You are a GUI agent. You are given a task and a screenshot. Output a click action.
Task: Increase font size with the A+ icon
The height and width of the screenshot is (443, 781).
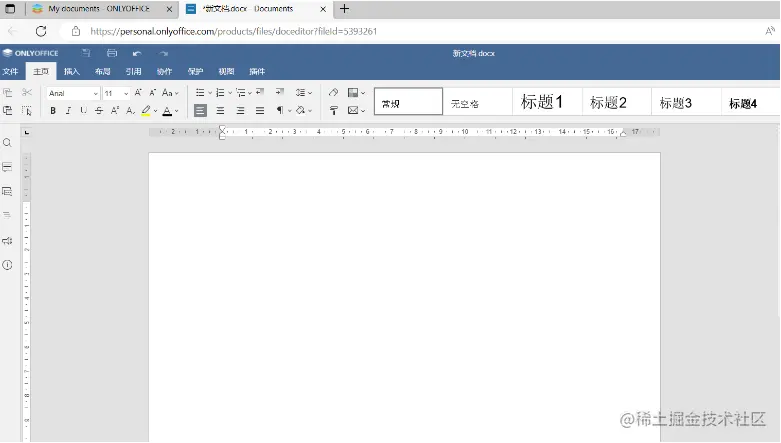[138, 93]
